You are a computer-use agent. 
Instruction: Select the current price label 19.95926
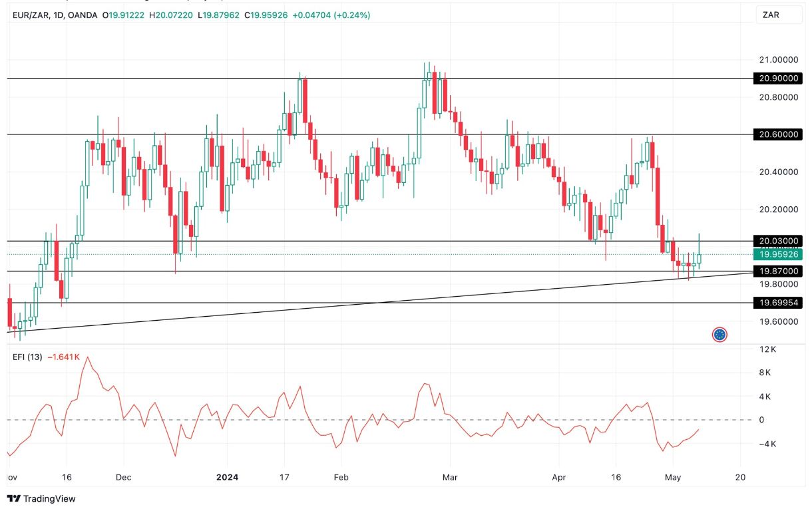tap(779, 254)
